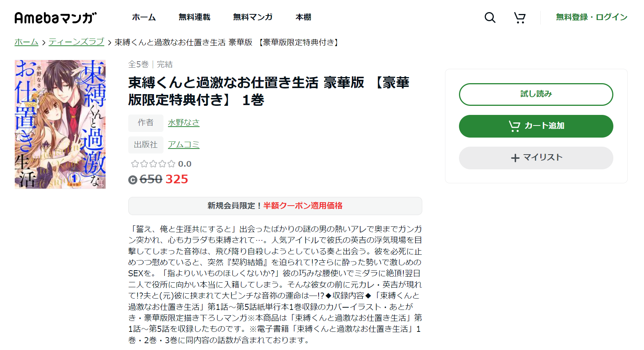
Task: Click the 0.0 rating display
Action: point(185,164)
